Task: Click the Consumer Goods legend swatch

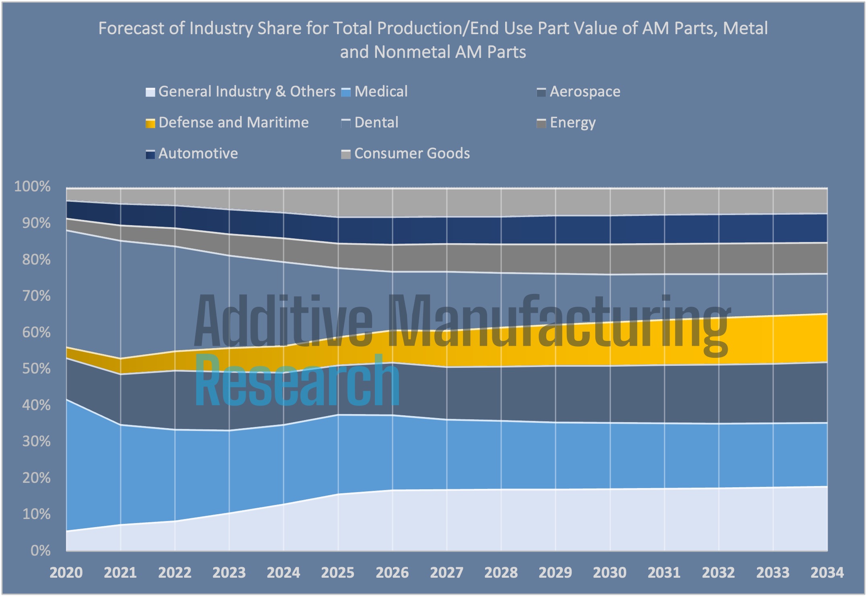Action: [346, 154]
